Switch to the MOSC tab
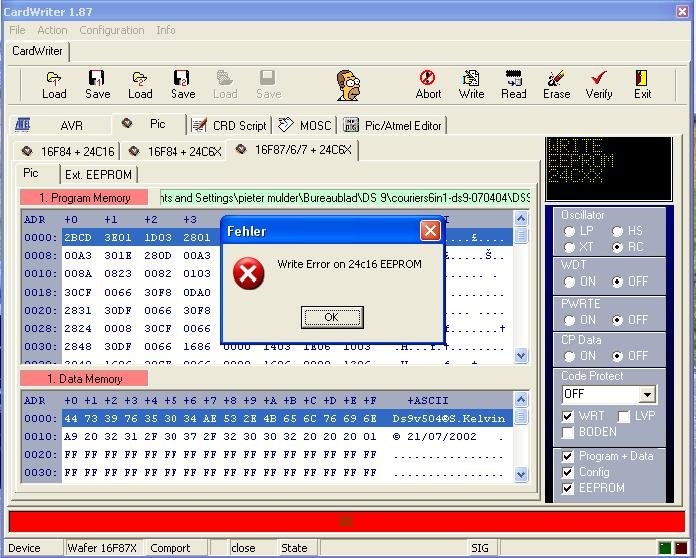696x558 pixels. tap(304, 126)
